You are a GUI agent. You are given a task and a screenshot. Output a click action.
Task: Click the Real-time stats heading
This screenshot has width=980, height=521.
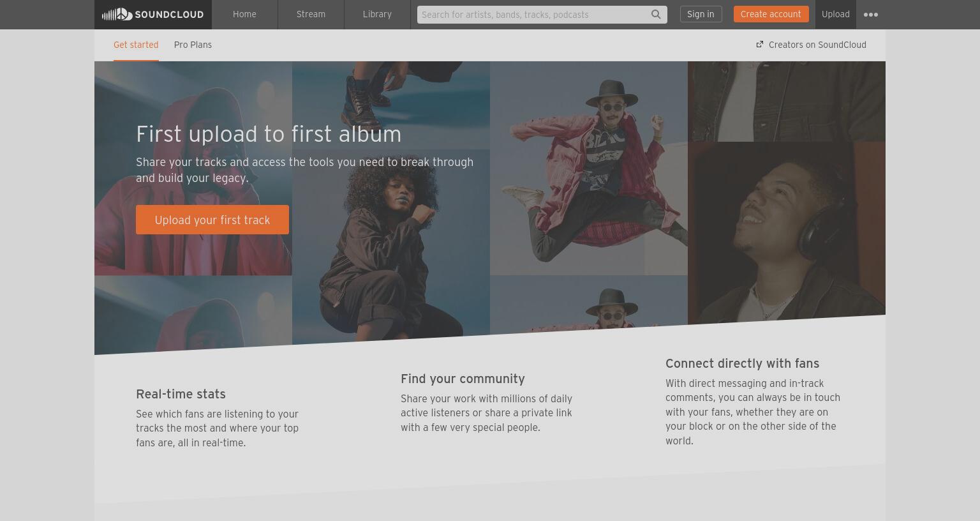pos(181,394)
